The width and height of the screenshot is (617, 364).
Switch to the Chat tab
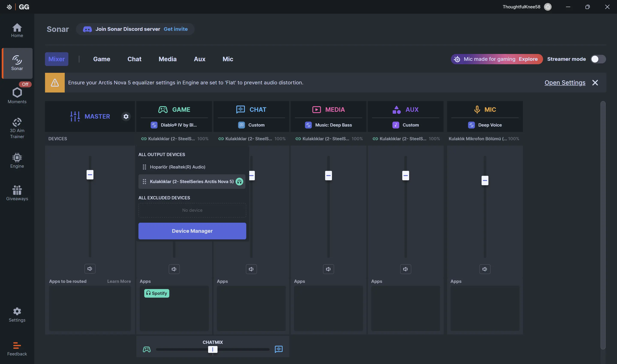134,59
